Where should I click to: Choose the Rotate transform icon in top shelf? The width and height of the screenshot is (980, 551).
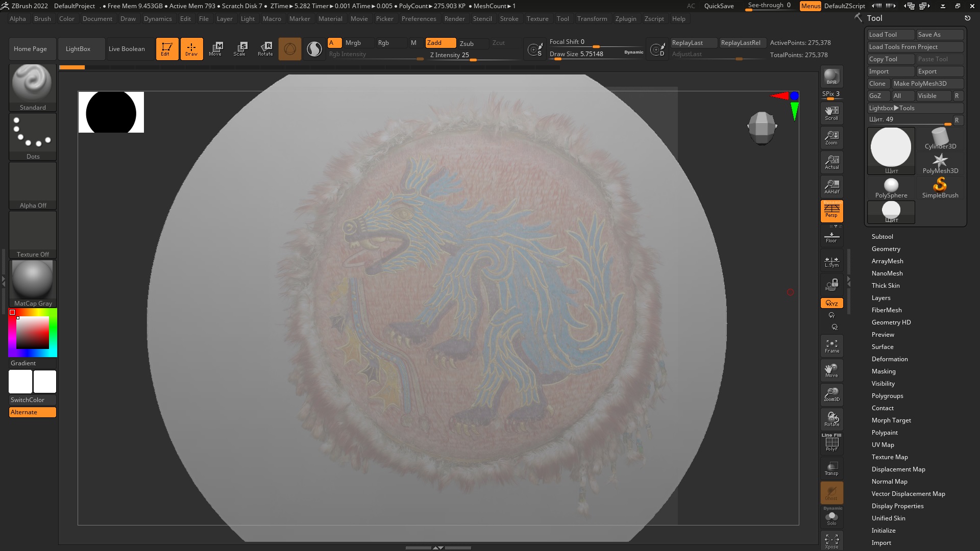[x=265, y=49]
